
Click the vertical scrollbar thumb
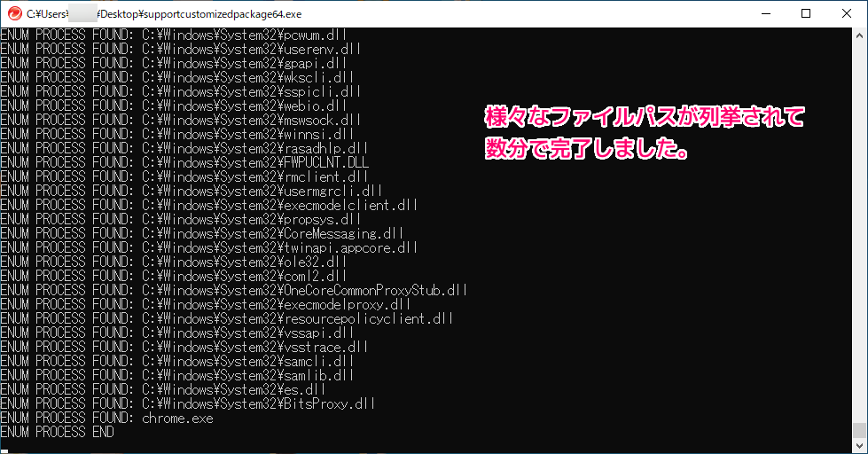click(x=859, y=430)
